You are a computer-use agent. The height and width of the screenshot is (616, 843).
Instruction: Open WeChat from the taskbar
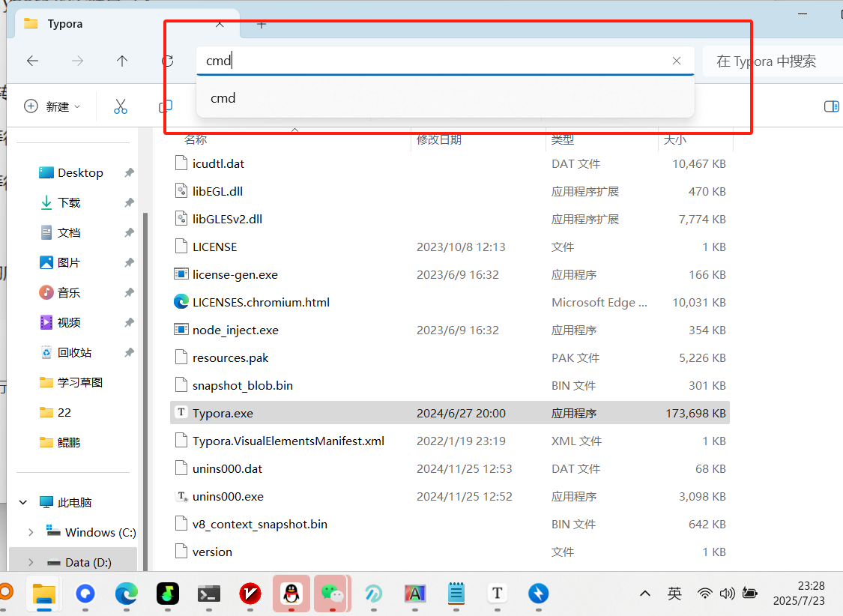pos(332,594)
